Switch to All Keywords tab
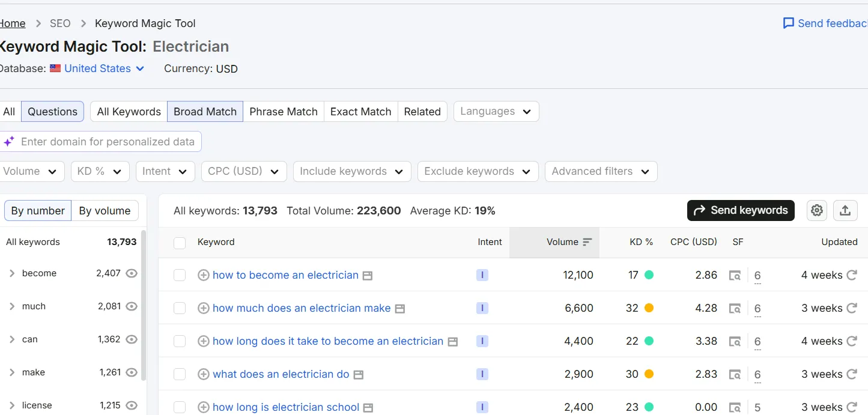Viewport: 868px width, 415px height. [x=129, y=112]
